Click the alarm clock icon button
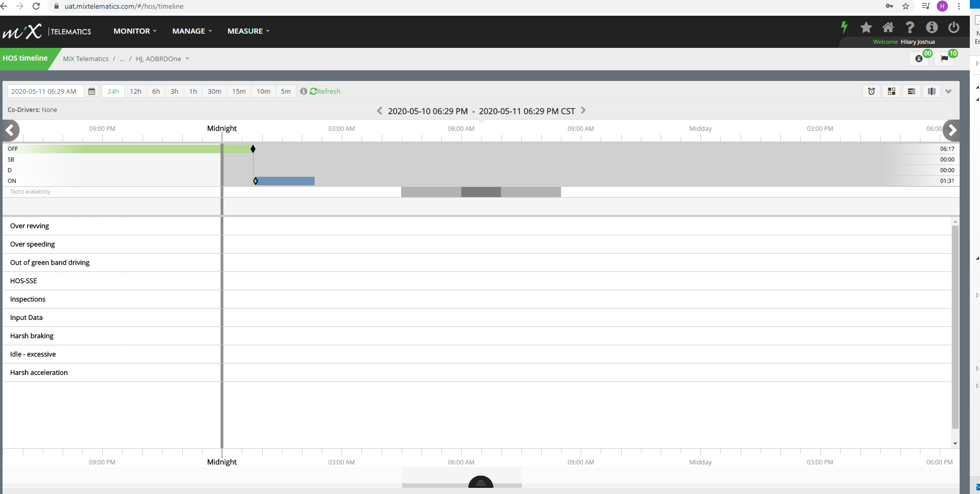 pyautogui.click(x=872, y=92)
